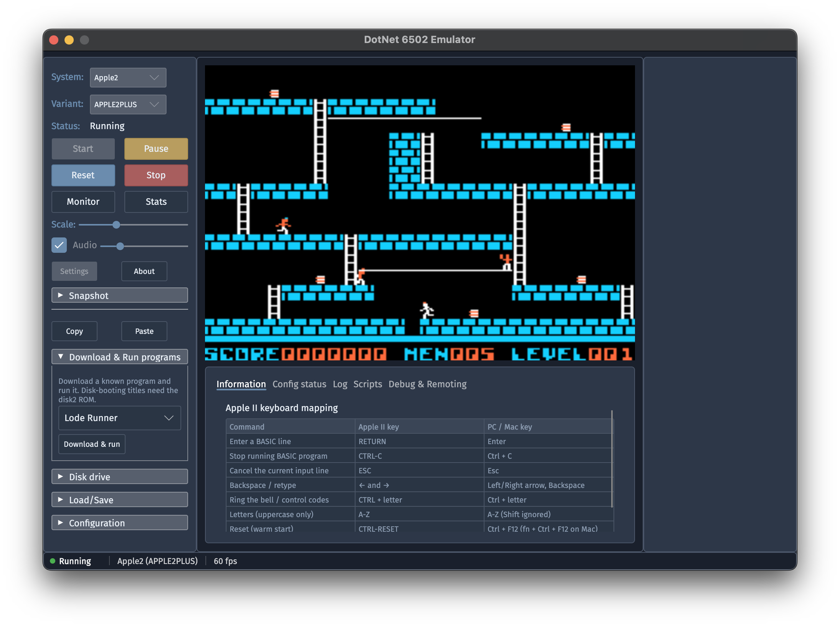Click the Paste button
This screenshot has width=840, height=627.
tap(144, 331)
